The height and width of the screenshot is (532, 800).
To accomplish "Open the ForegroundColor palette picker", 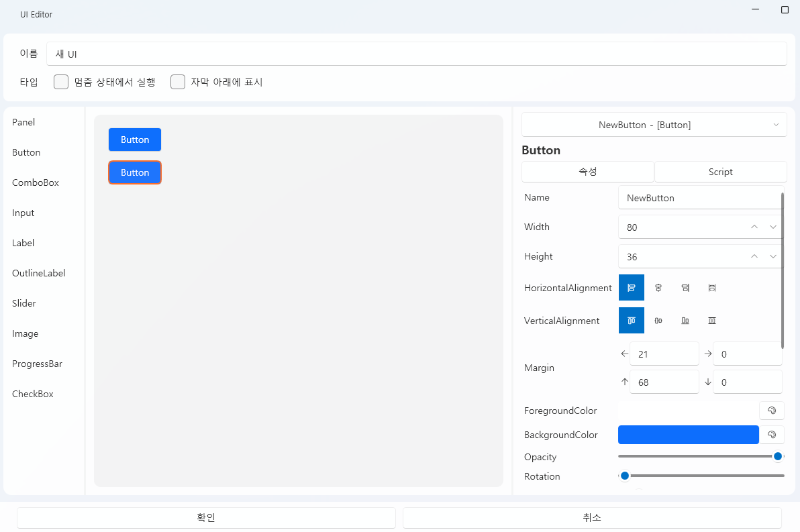I will [x=771, y=410].
